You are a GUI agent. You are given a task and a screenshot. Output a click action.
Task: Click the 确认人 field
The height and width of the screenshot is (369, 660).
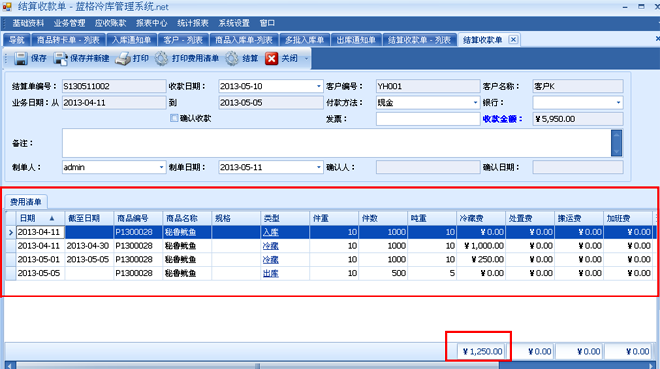click(x=428, y=167)
